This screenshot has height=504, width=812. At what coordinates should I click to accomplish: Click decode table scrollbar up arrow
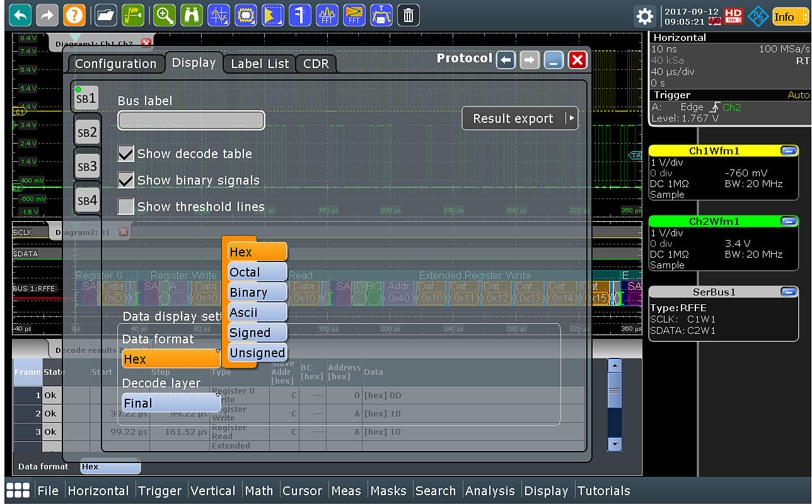615,365
